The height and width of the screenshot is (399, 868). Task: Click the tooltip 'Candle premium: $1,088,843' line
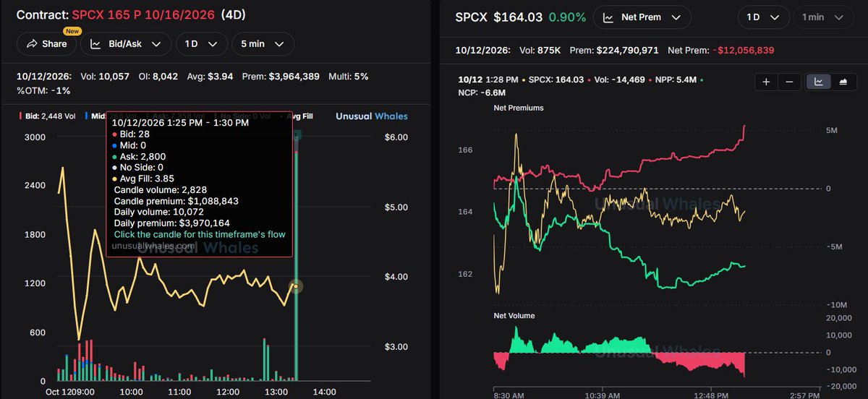[176, 201]
